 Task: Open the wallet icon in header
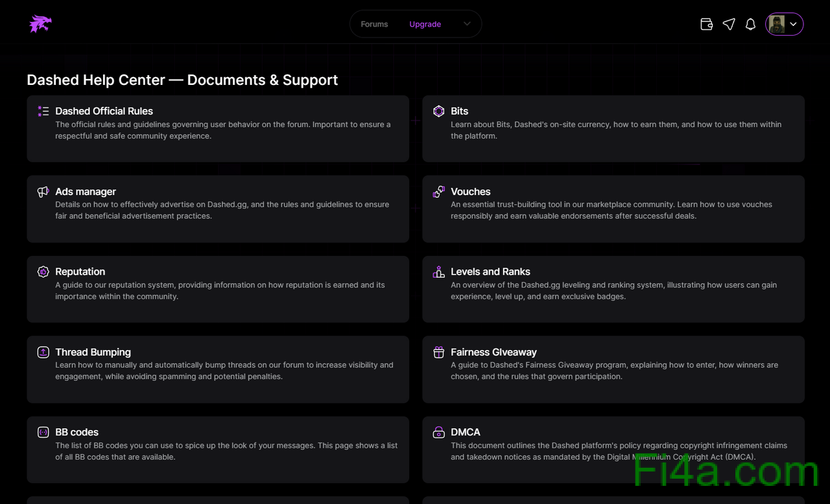tap(707, 24)
